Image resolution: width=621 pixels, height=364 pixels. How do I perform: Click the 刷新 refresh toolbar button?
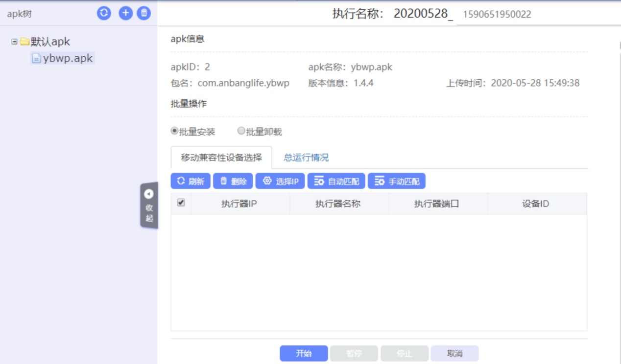(191, 181)
